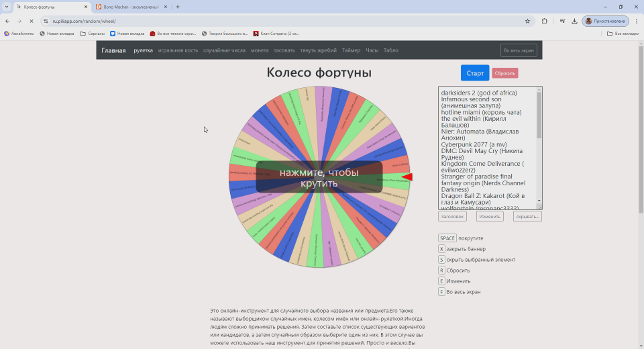
Task: Click the site information icon in the address bar
Action: (46, 21)
